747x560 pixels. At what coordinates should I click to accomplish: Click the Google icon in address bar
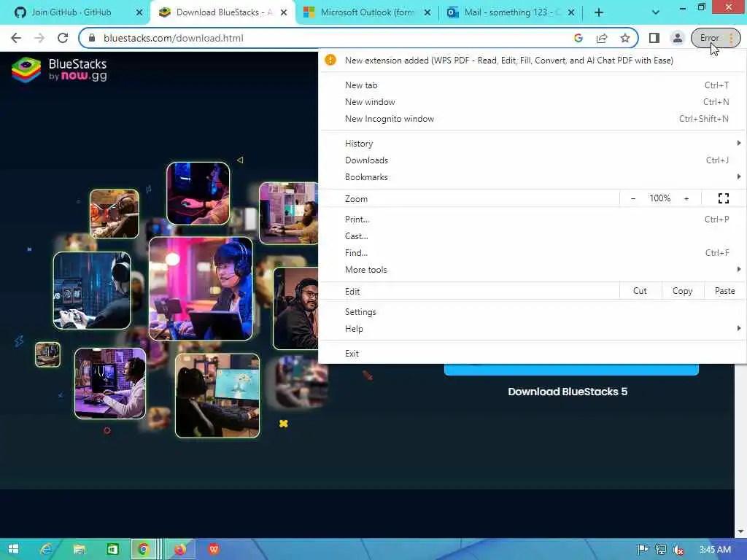pos(578,38)
